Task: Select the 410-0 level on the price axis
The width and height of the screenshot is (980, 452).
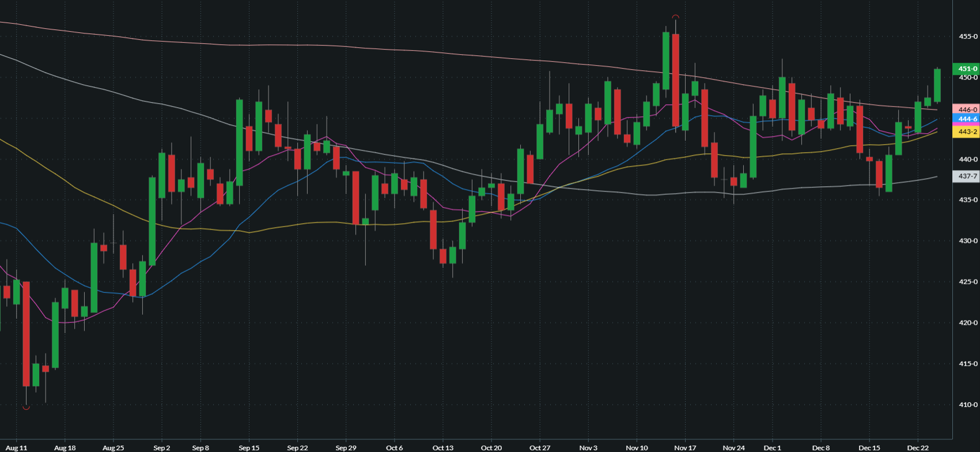Action: (968, 405)
